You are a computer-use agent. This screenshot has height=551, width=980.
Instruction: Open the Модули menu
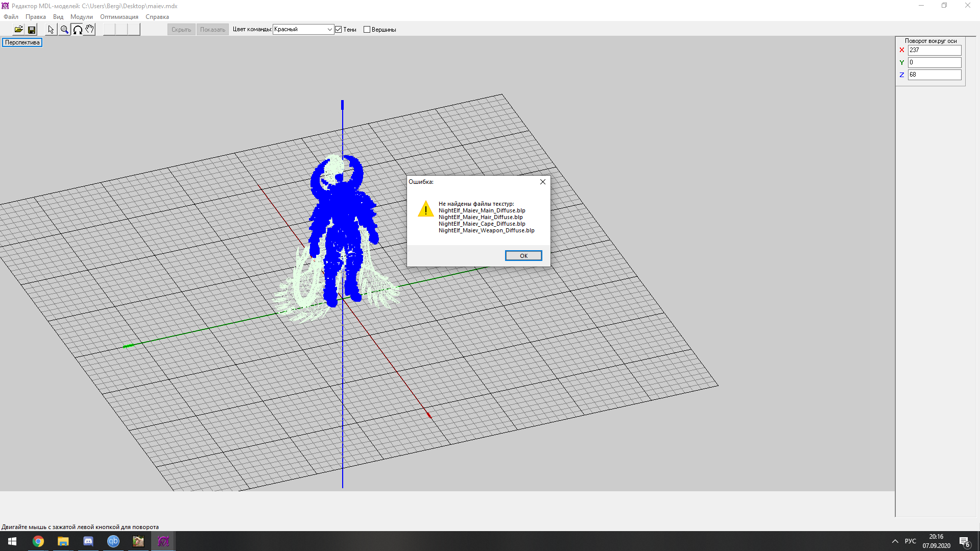(x=81, y=17)
